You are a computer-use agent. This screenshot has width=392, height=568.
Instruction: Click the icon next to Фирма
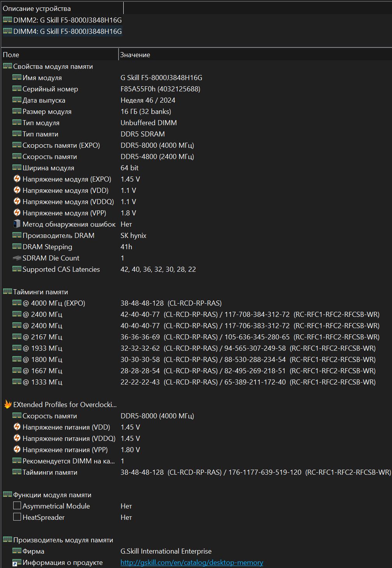(17, 551)
